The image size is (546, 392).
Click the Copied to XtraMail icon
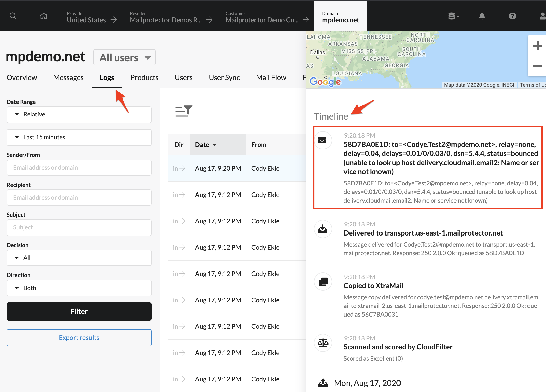[x=323, y=282]
